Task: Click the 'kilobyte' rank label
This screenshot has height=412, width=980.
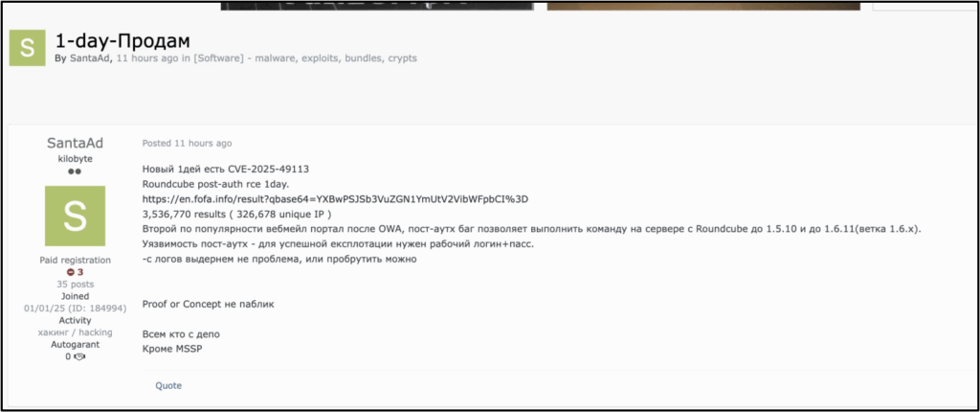Action: pos(75,158)
